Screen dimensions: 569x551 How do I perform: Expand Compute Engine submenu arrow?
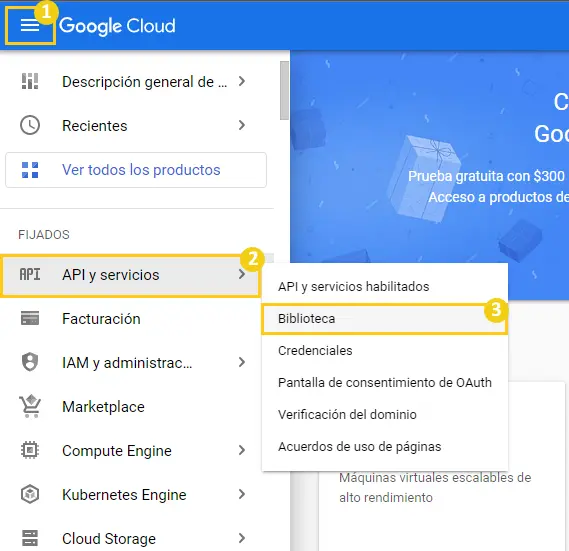(x=242, y=450)
